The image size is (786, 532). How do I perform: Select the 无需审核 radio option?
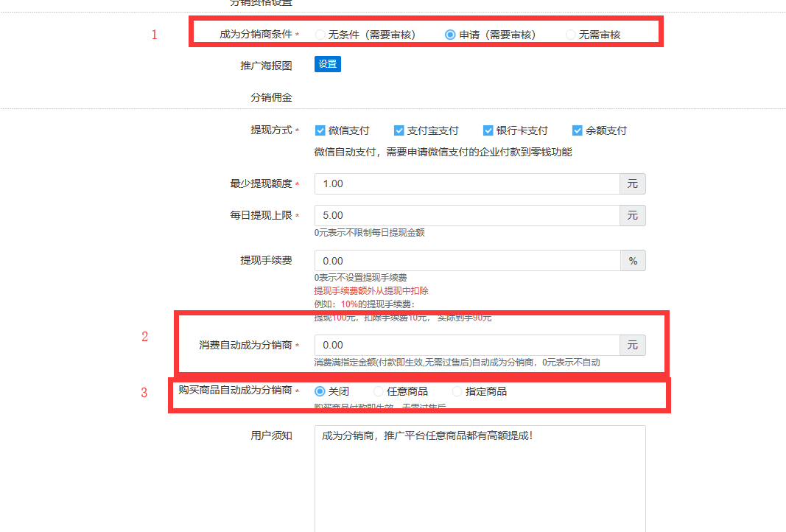pyautogui.click(x=571, y=35)
